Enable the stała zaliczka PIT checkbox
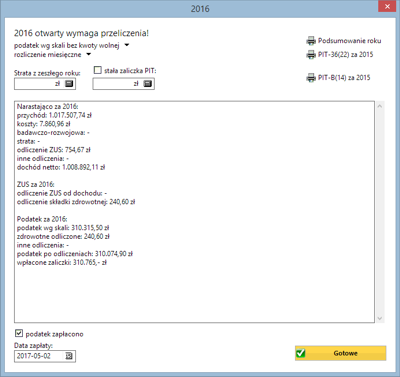 pos(98,70)
